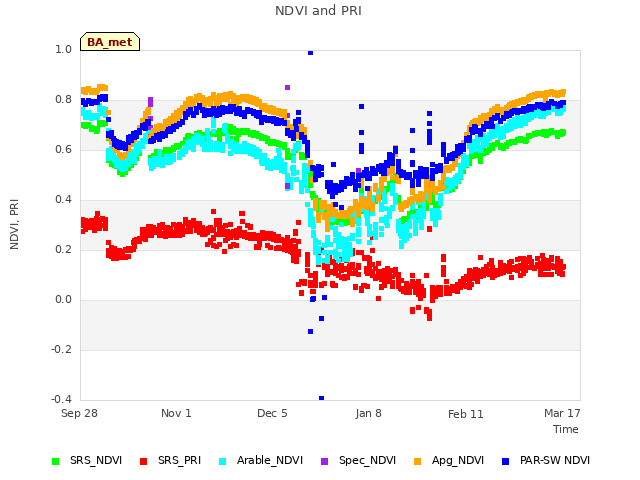Viewport: 640px width, 480px height.
Task: Click the Mar 17 axis tick label
Action: pos(562,413)
